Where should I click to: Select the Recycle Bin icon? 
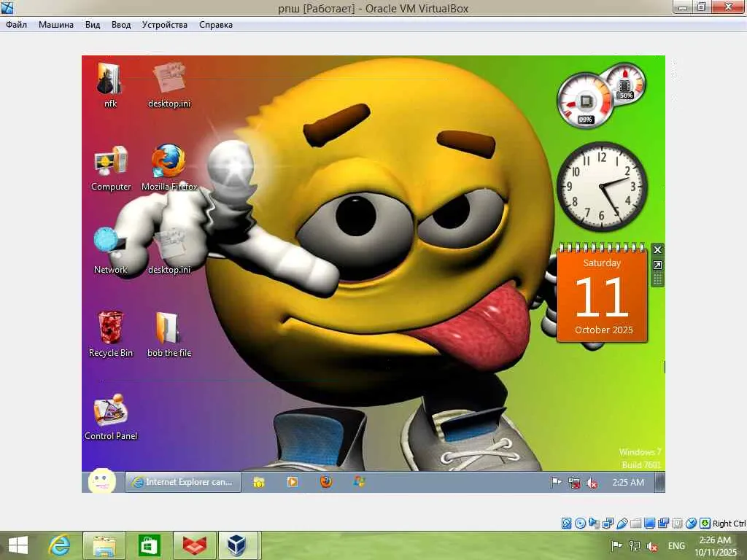coord(111,334)
